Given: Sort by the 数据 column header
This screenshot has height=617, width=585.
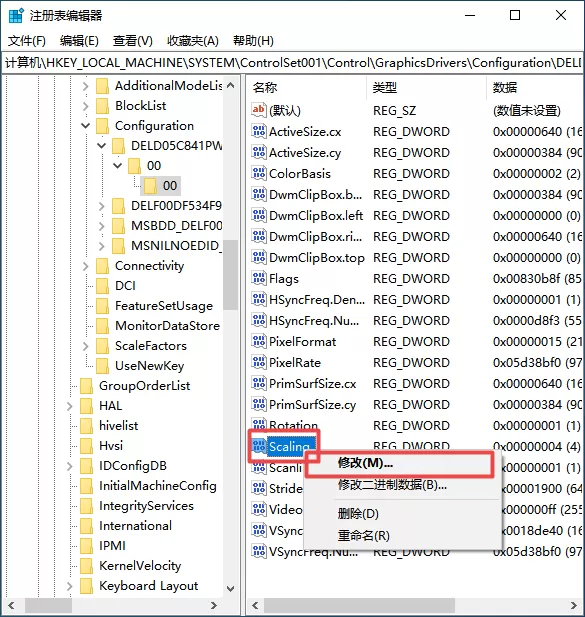Looking at the screenshot, I should coord(535,87).
